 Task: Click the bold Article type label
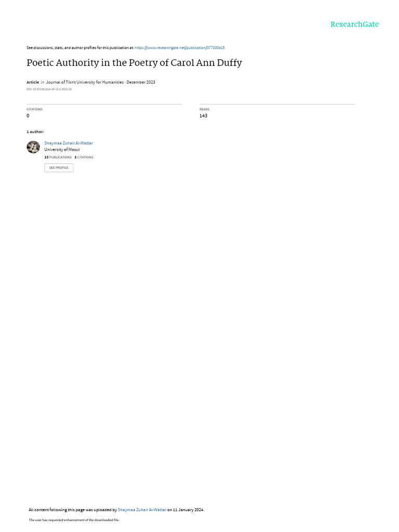[x=33, y=82]
